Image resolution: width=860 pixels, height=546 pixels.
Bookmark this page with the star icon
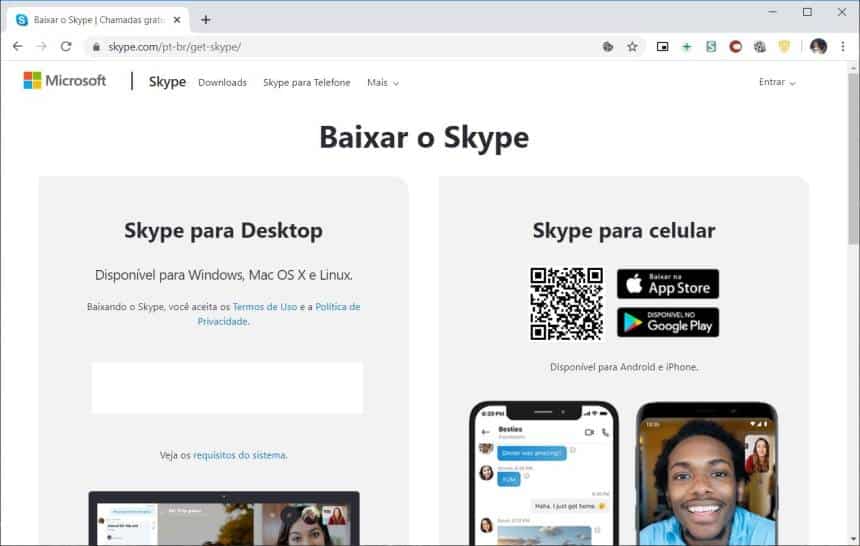pos(632,47)
